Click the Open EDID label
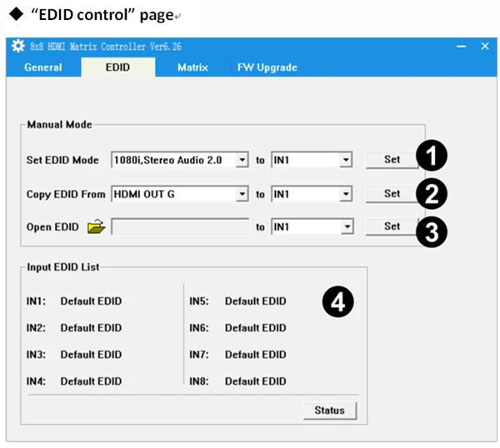The height and width of the screenshot is (448, 500). [52, 226]
